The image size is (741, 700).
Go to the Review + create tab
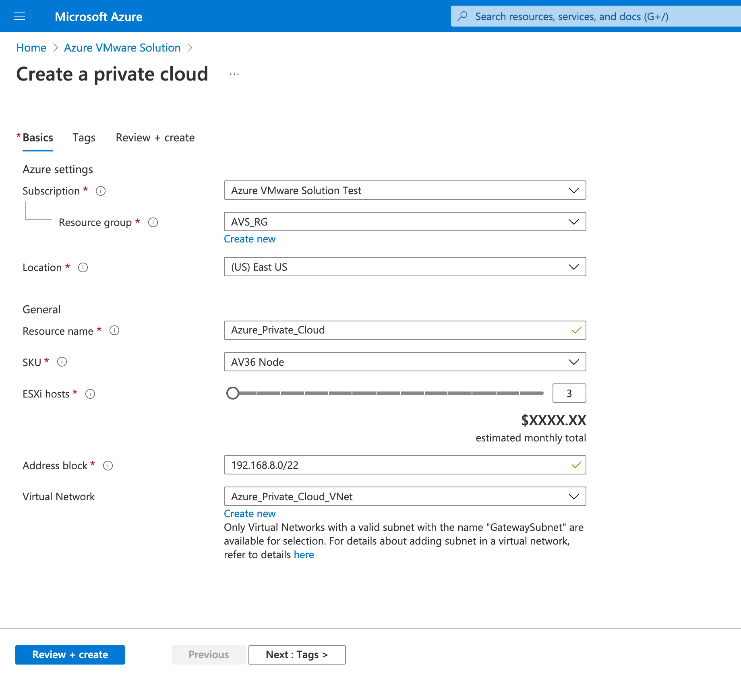(x=155, y=138)
